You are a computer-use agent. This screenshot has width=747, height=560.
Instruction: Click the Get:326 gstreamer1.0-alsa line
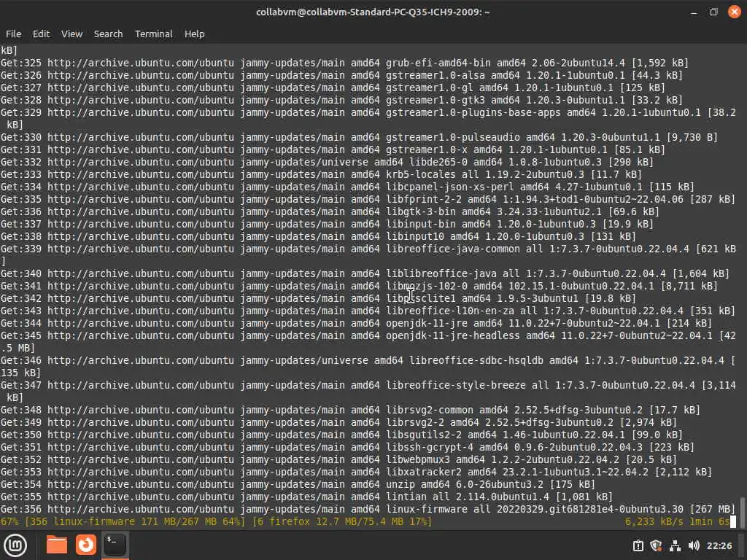(341, 75)
